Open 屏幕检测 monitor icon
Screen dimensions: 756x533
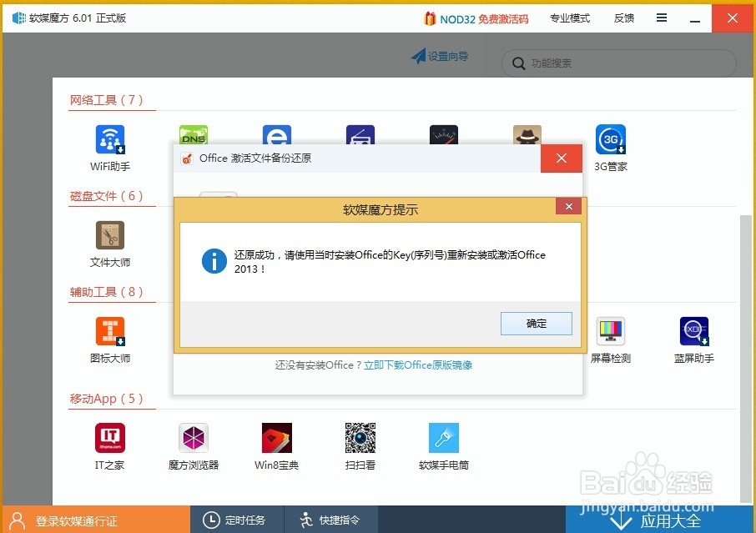point(611,331)
